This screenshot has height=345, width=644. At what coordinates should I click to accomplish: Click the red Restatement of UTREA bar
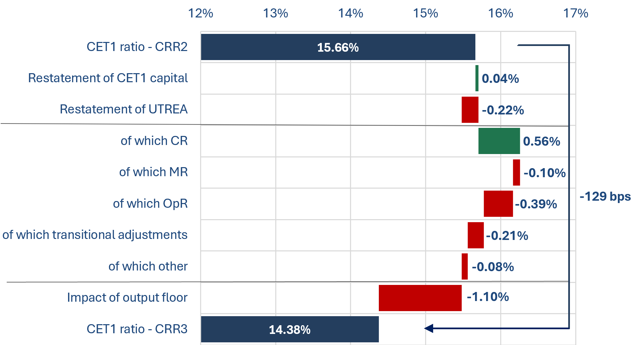pos(470,110)
